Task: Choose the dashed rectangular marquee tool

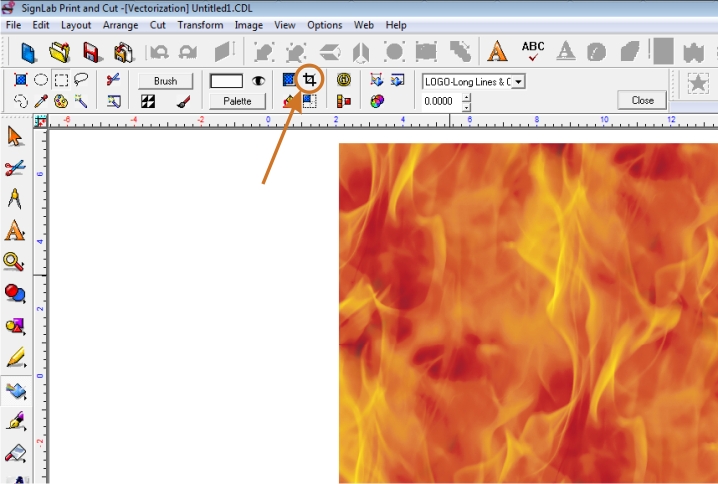Action: point(61,80)
